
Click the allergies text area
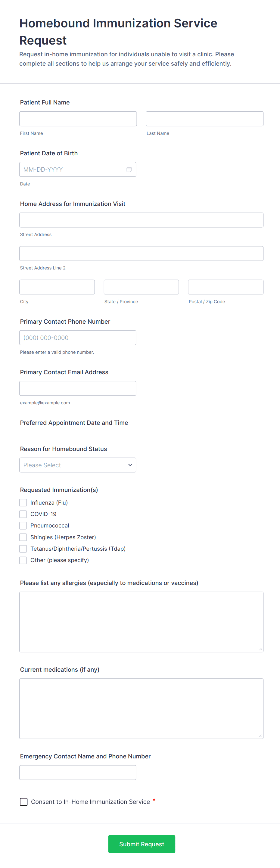click(141, 622)
